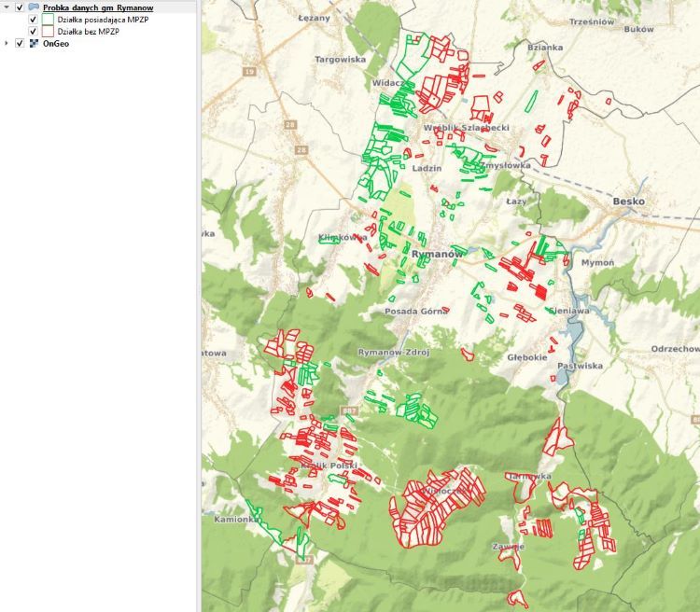Uncheck the Działka bez MPZP category
700x612 pixels.
[33, 31]
